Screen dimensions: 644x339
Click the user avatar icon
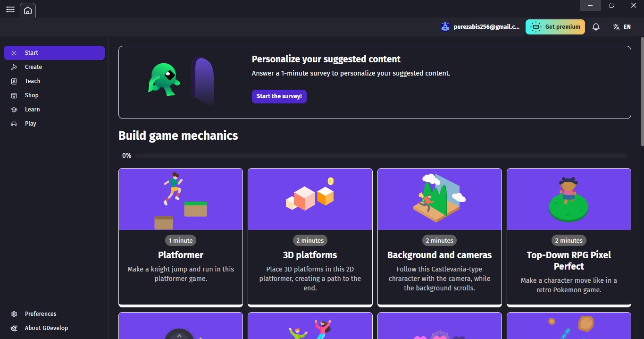coord(445,27)
